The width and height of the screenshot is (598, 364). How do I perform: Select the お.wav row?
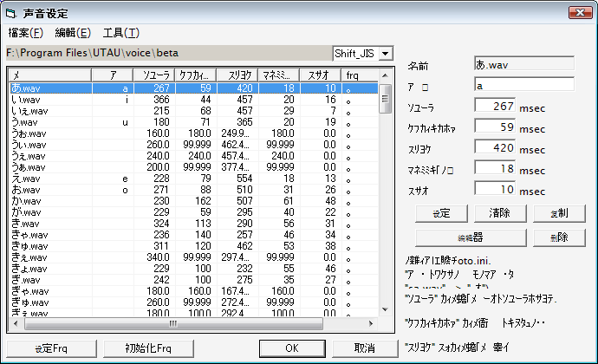pyautogui.click(x=194, y=190)
